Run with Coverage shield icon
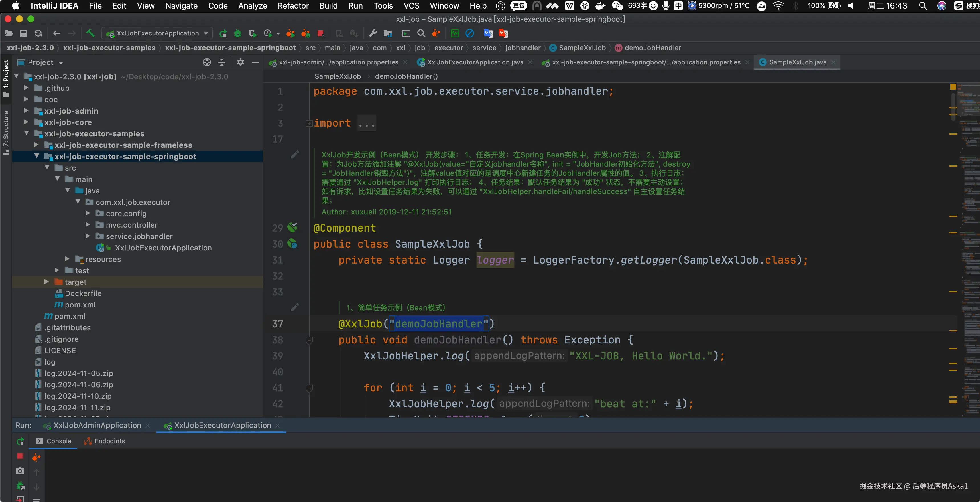Viewport: 980px width, 502px height. tap(252, 33)
